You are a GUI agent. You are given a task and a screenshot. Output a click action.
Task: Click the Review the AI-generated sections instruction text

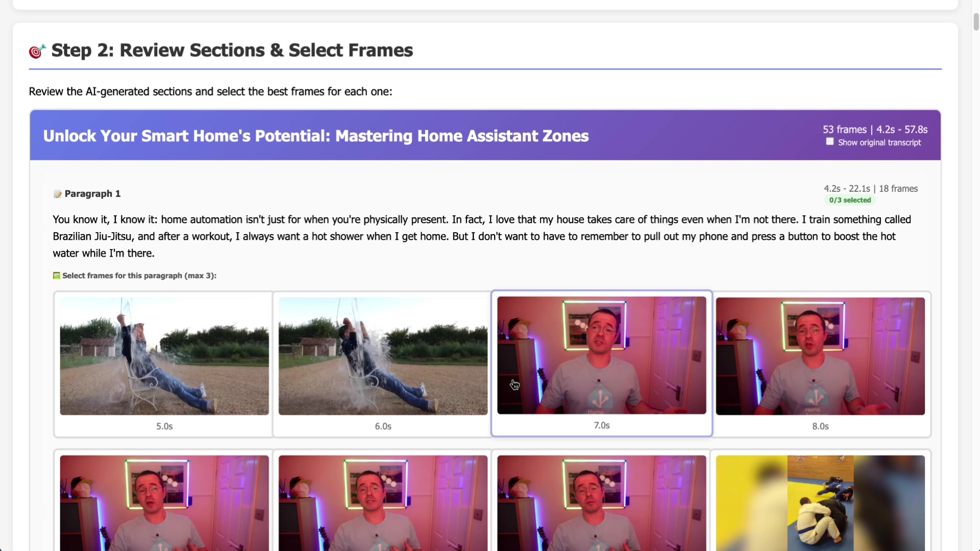[210, 91]
